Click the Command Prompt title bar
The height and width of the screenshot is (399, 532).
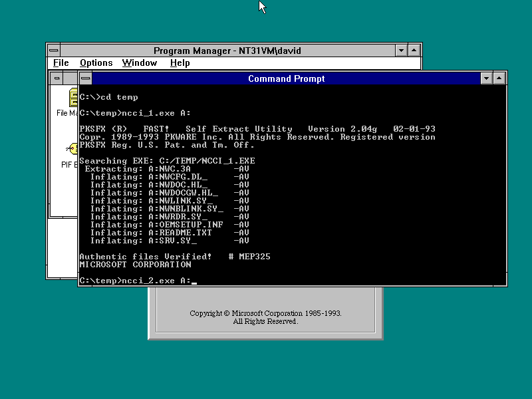point(287,78)
